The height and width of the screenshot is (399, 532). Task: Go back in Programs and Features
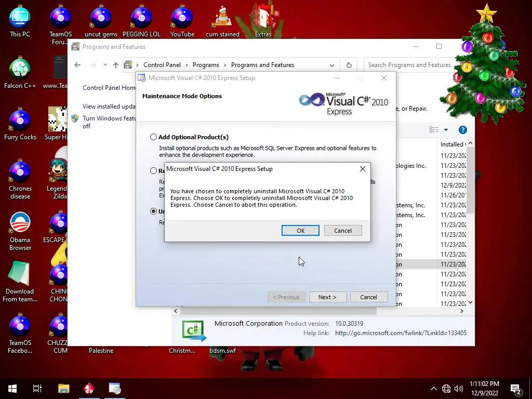[77, 65]
